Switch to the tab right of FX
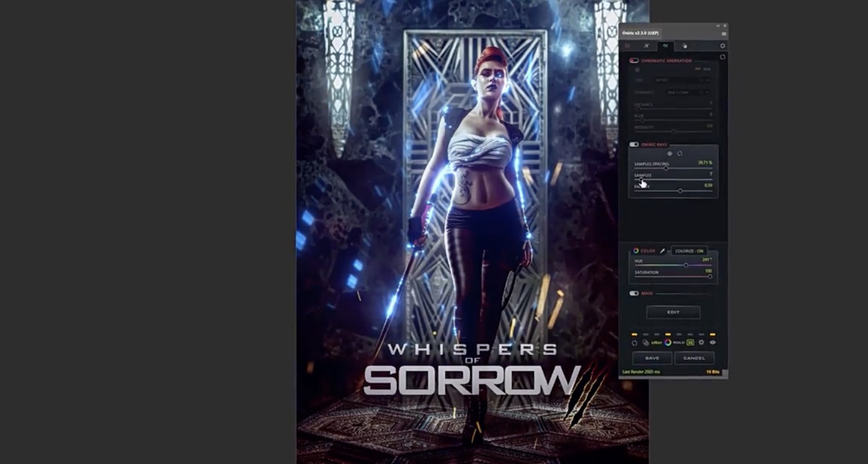 click(x=684, y=46)
